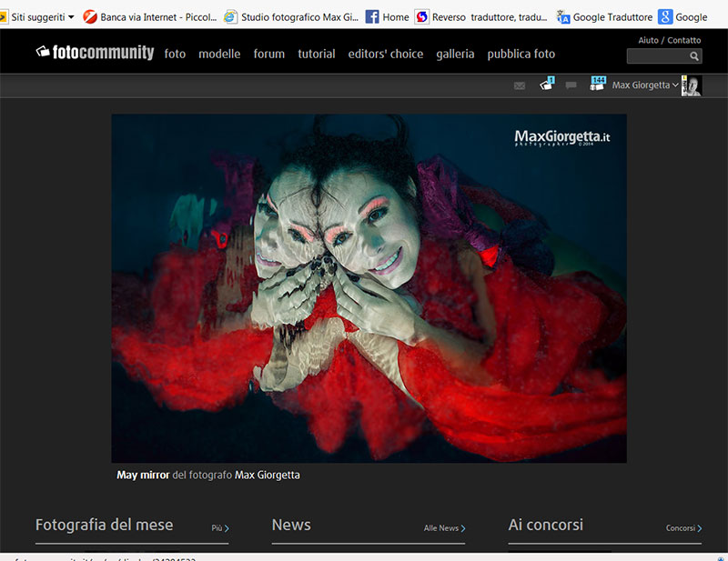Open the foto menu

(x=175, y=54)
